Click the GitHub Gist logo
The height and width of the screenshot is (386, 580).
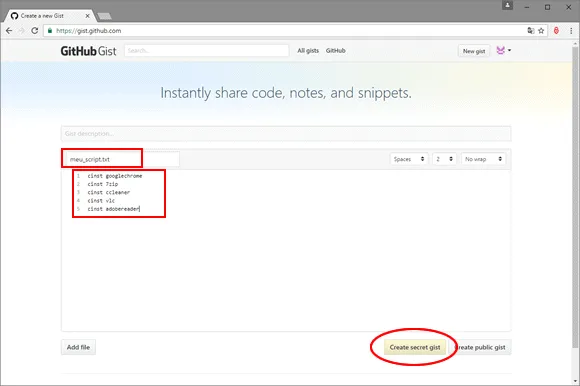(x=88, y=51)
